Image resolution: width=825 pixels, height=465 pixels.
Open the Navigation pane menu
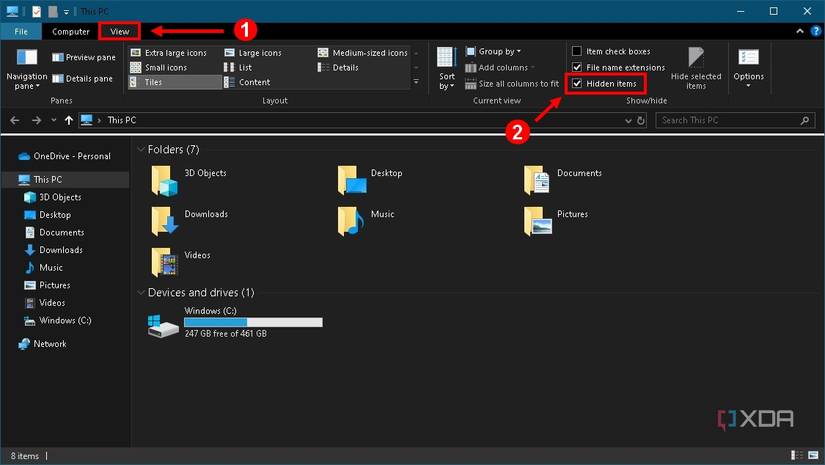click(x=26, y=69)
